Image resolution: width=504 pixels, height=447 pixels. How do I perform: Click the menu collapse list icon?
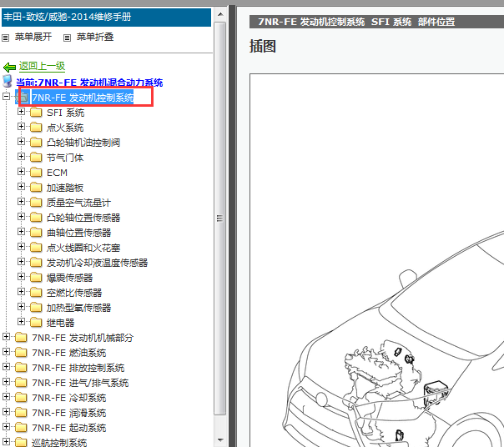[x=67, y=38]
